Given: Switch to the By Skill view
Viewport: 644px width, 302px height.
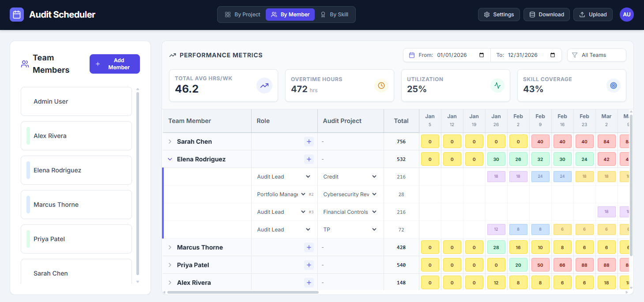Looking at the screenshot, I should click(334, 15).
